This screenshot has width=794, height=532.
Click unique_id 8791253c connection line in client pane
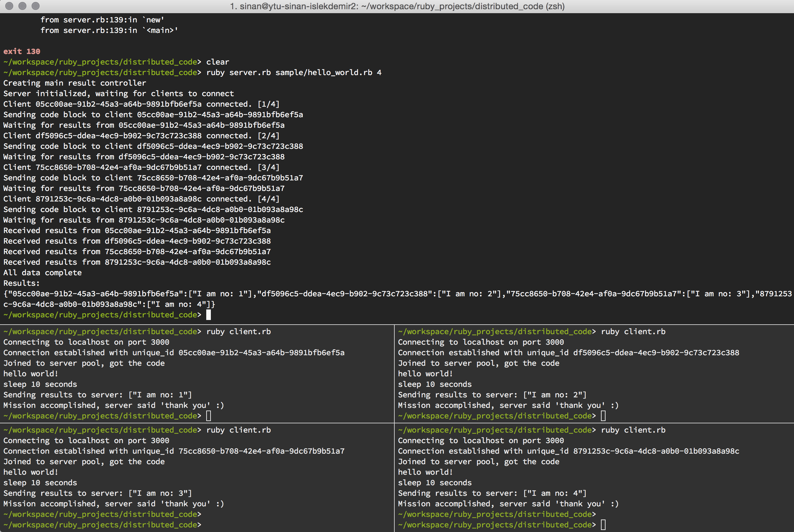pyautogui.click(x=569, y=451)
